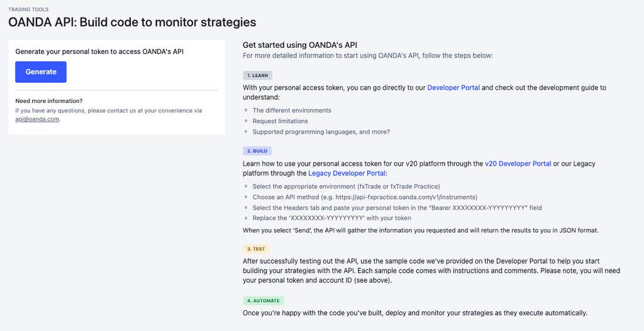
Task: Select the "Request limitations" bullet item
Action: [x=280, y=121]
